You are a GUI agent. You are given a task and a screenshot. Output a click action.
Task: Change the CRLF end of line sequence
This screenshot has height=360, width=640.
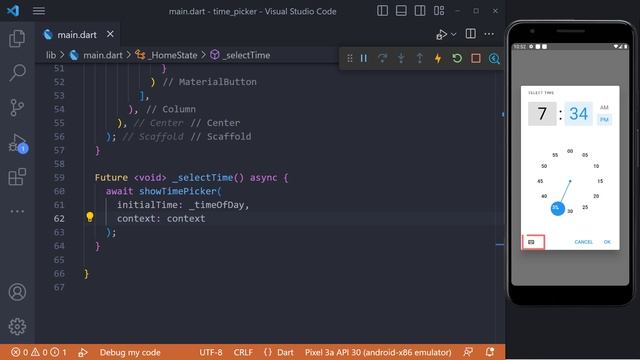(x=243, y=352)
